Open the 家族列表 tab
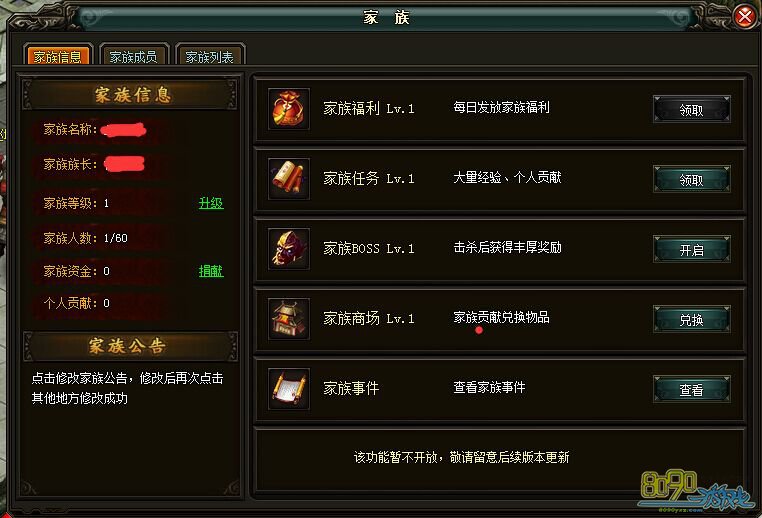The width and height of the screenshot is (762, 518). tap(209, 56)
